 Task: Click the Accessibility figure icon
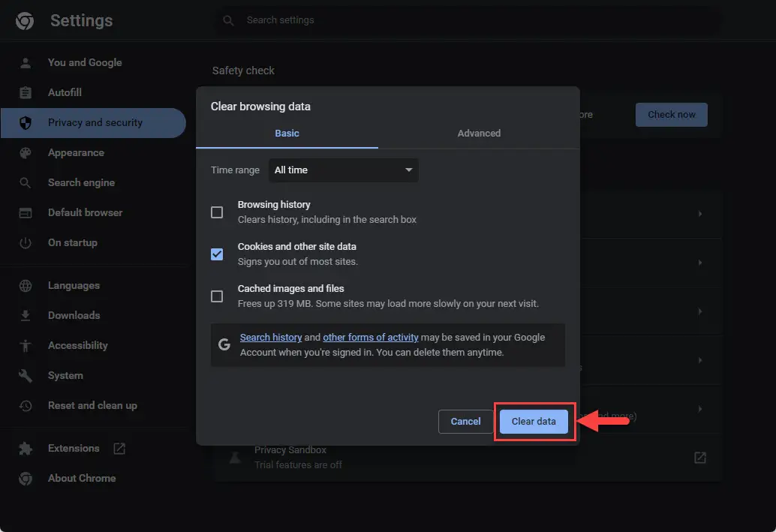click(x=26, y=346)
